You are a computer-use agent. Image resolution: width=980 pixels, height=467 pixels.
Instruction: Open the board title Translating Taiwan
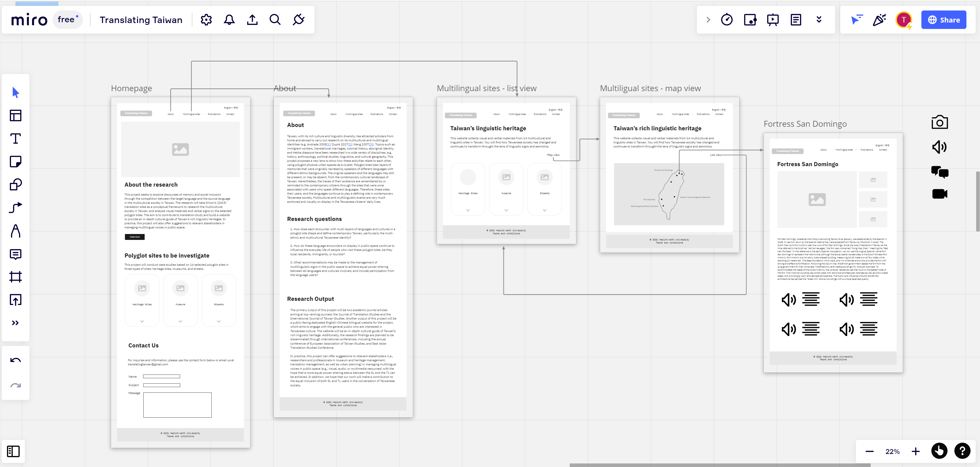click(141, 20)
